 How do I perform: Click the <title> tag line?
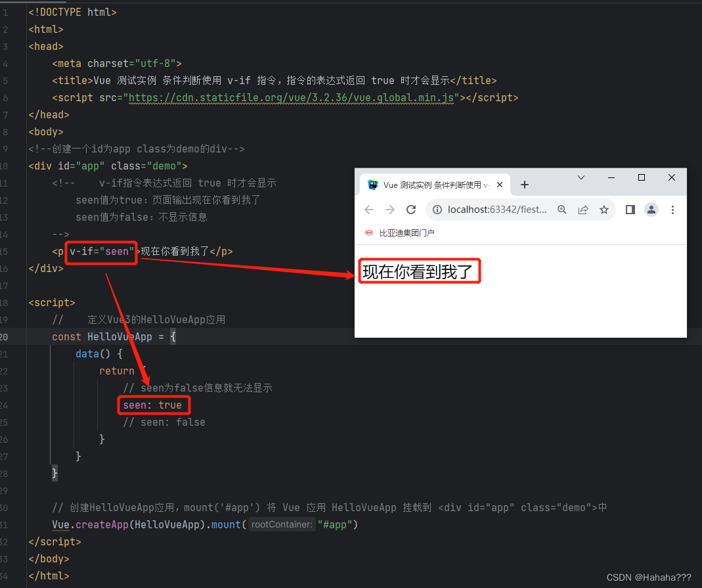click(x=274, y=81)
